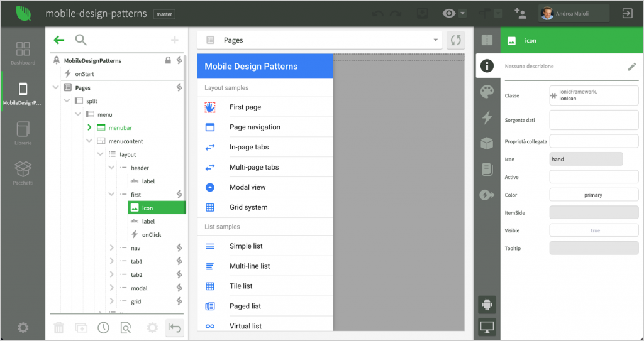The height and width of the screenshot is (341, 644).
Task: Click the logout exit icon
Action: [x=627, y=14]
